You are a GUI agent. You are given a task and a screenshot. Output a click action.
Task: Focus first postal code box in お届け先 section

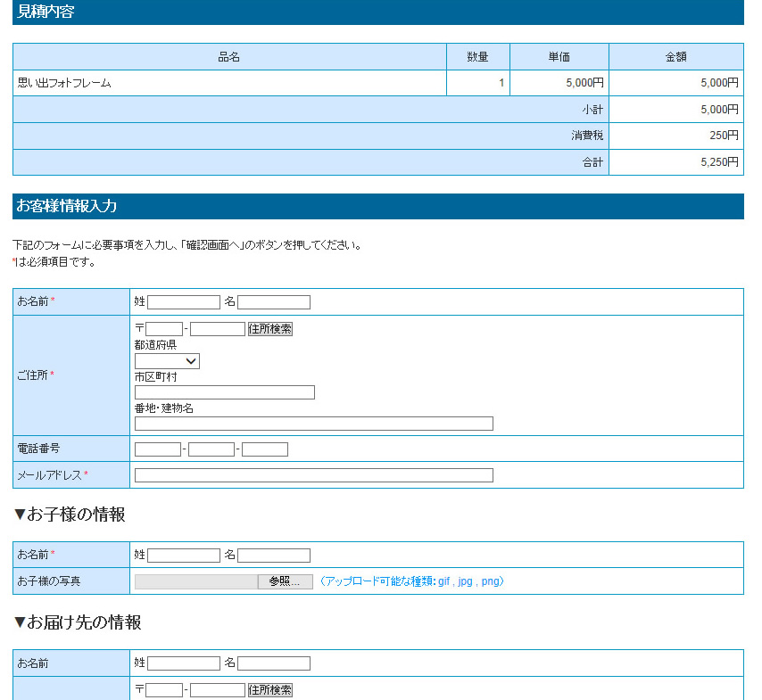(164, 690)
